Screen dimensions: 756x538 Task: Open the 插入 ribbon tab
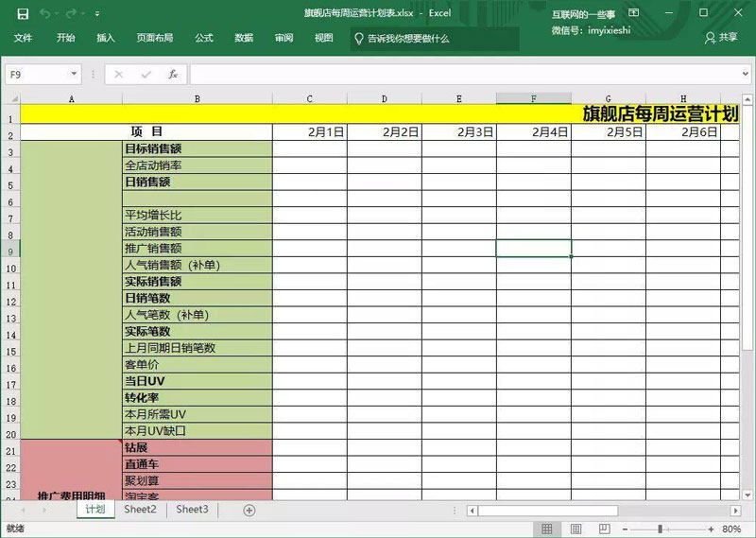click(106, 38)
